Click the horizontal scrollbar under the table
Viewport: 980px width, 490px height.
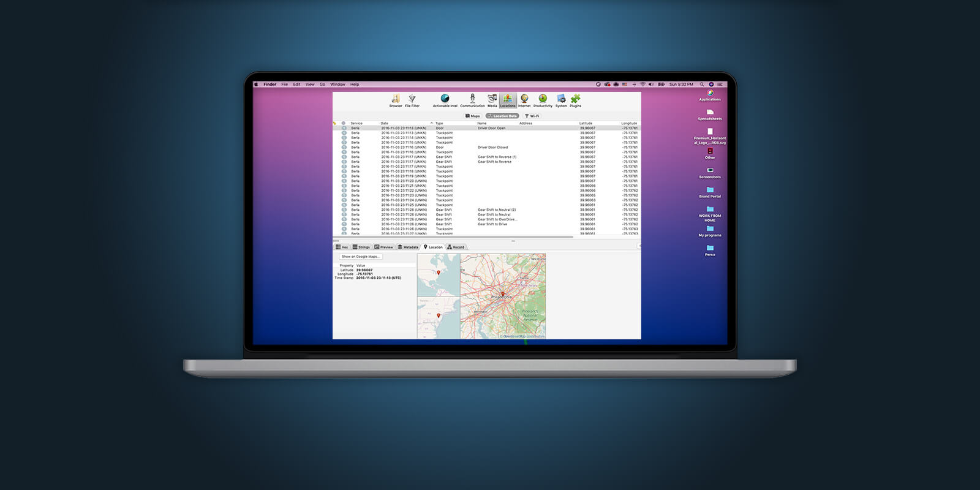coord(453,236)
